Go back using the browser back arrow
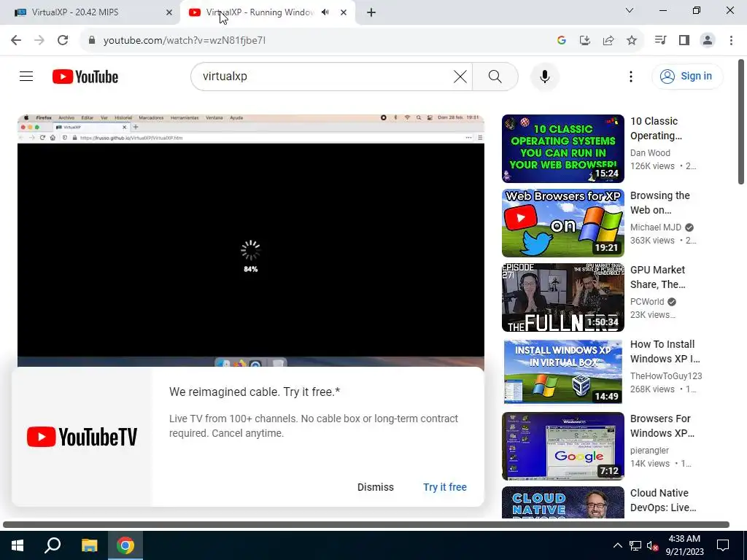 pos(16,40)
